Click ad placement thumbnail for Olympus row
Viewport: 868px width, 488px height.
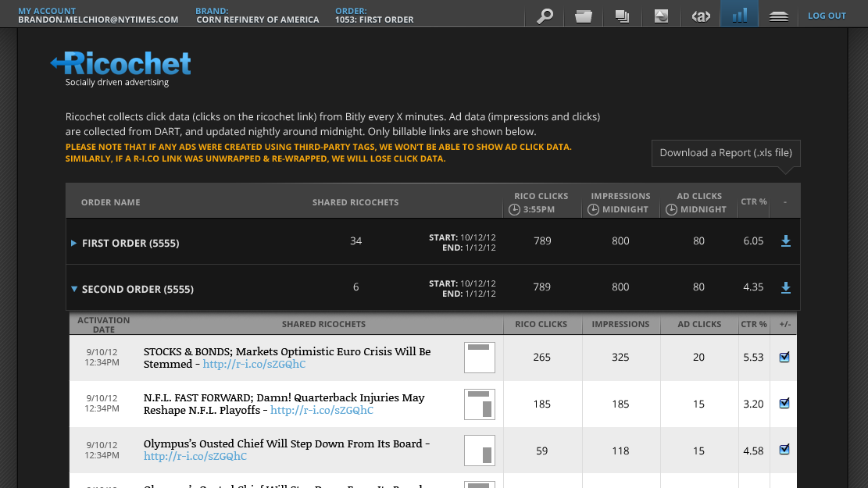(x=480, y=451)
